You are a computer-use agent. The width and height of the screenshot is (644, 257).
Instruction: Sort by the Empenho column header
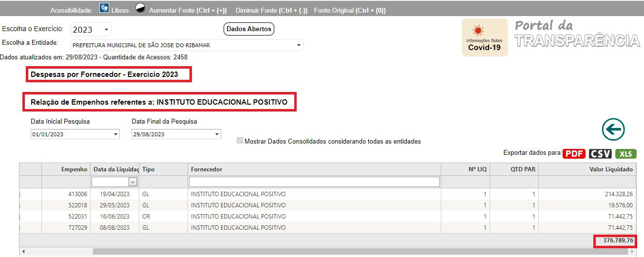tap(66, 169)
